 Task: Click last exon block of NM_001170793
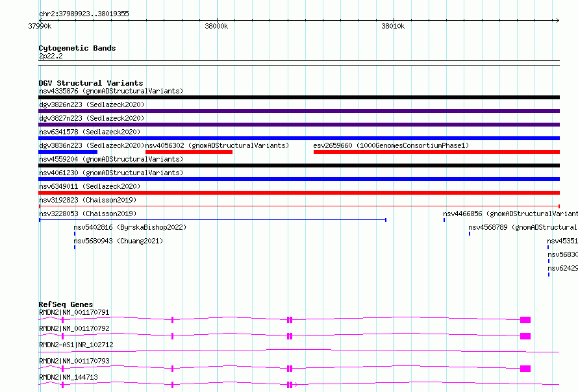click(525, 369)
